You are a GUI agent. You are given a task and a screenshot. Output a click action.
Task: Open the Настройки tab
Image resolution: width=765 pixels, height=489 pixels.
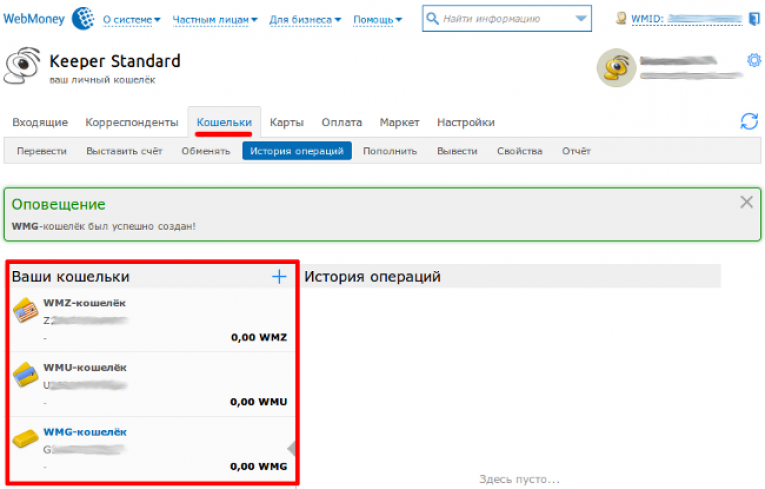coord(466,122)
